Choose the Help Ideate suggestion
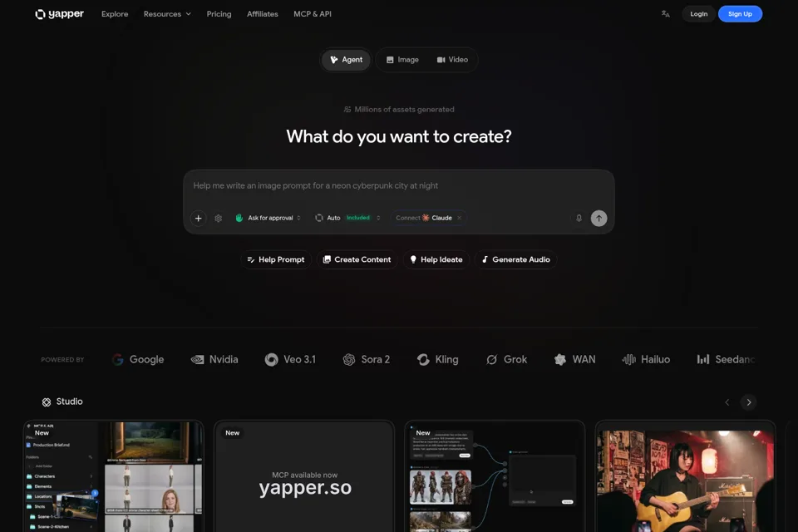This screenshot has width=798, height=532. point(436,259)
